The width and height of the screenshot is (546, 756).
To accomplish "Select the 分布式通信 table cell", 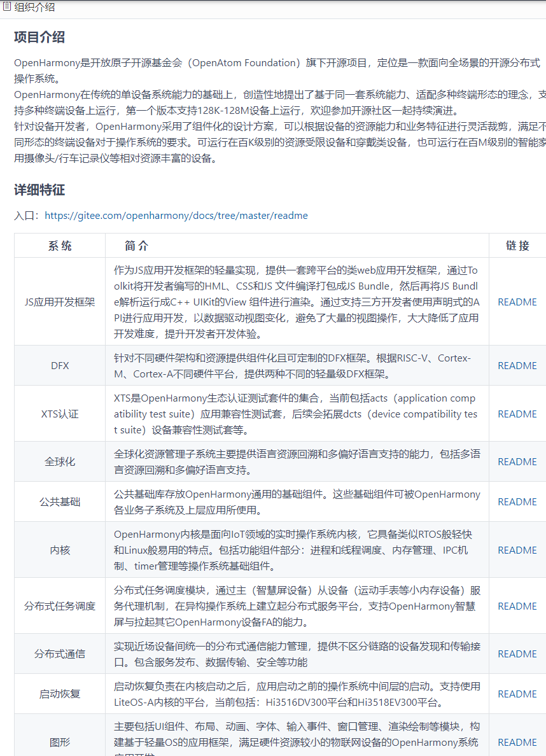I will pyautogui.click(x=60, y=654).
